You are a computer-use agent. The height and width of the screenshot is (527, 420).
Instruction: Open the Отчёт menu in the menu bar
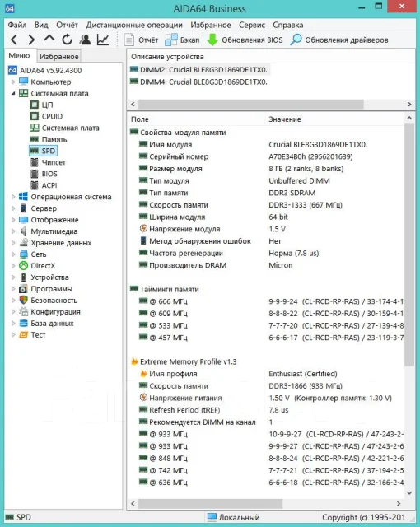pyautogui.click(x=68, y=25)
